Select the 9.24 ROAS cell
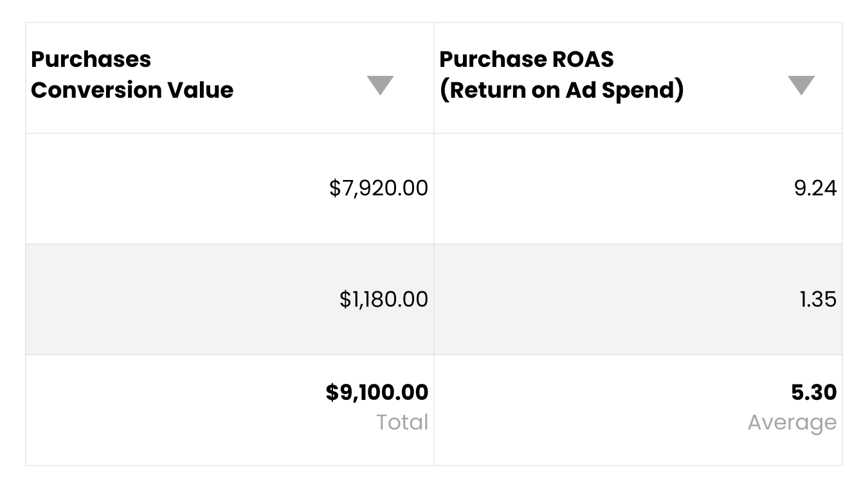This screenshot has width=868, height=479. coord(638,188)
